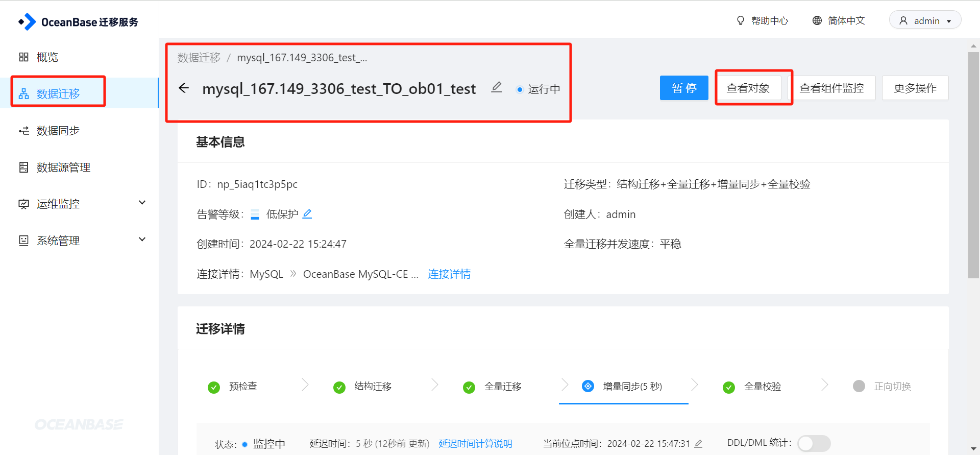Select the 预检查 step
The image size is (980, 455).
243,387
